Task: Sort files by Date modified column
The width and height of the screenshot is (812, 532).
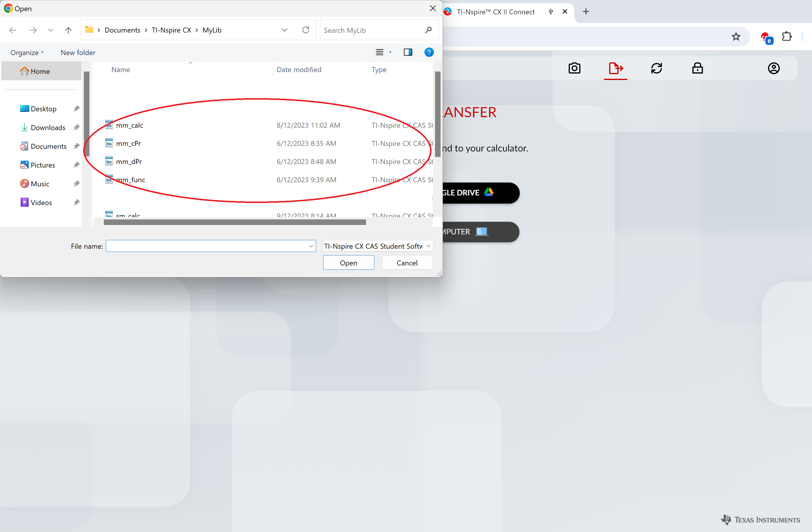Action: 299,69
